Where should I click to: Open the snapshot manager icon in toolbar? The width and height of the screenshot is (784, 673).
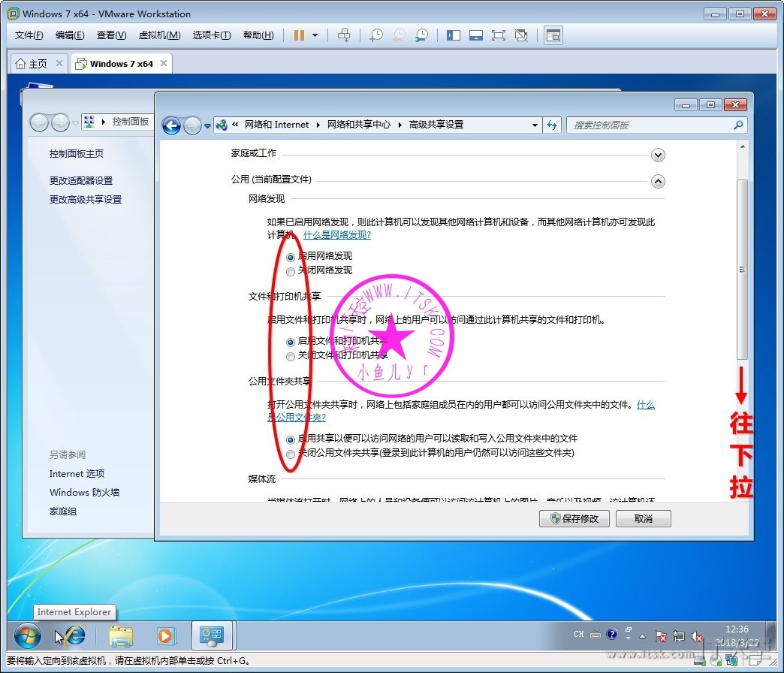pos(422,35)
